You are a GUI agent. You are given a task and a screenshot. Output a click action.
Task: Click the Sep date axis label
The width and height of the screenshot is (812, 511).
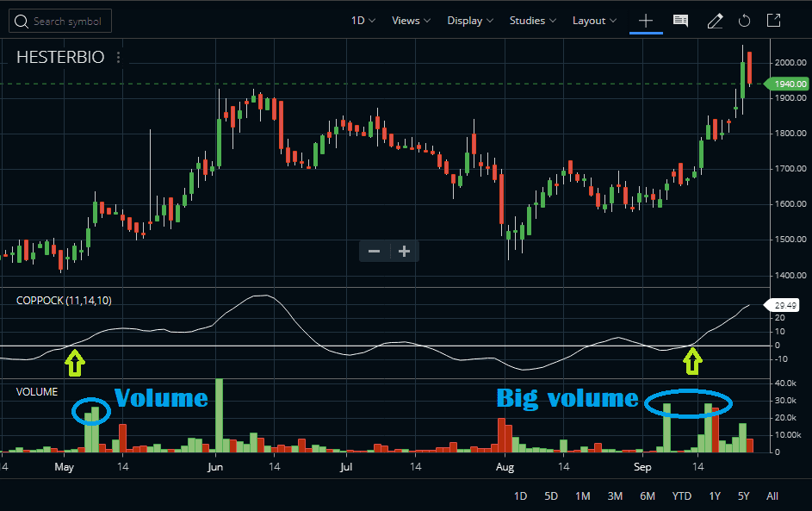coord(642,467)
